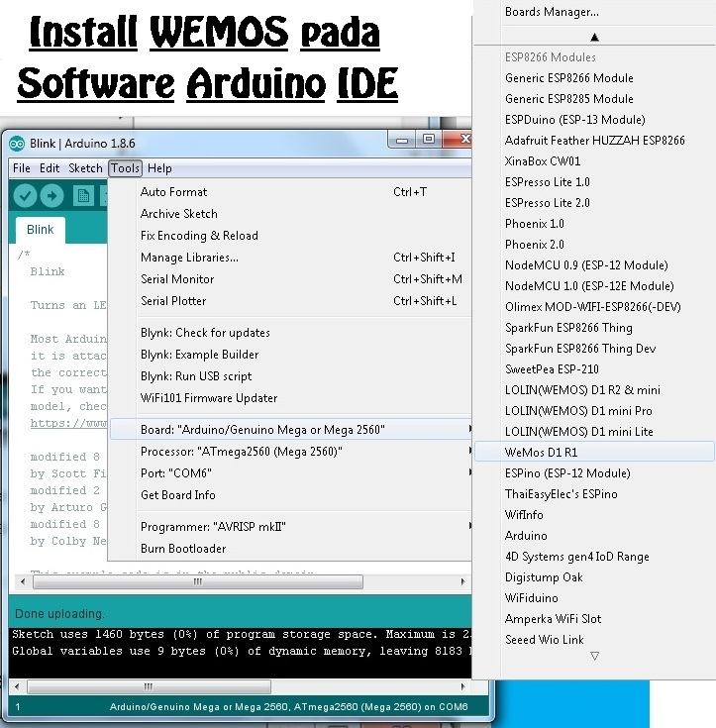Click the editor scrollbar right arrow

click(462, 581)
